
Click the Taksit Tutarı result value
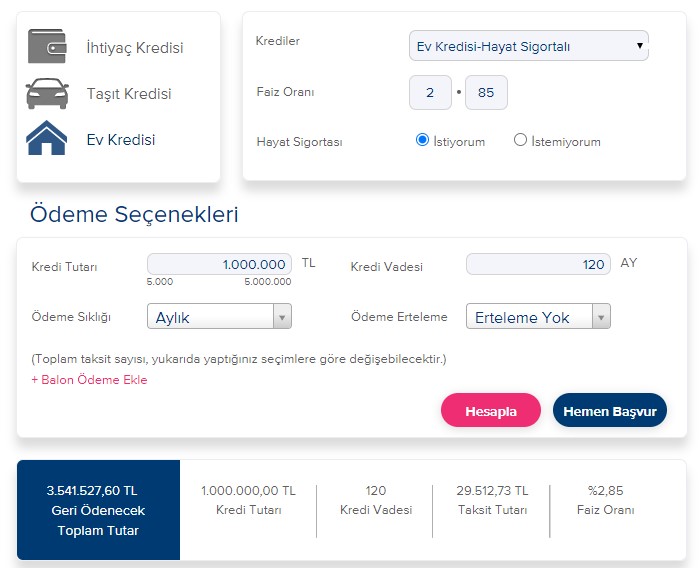(x=492, y=491)
